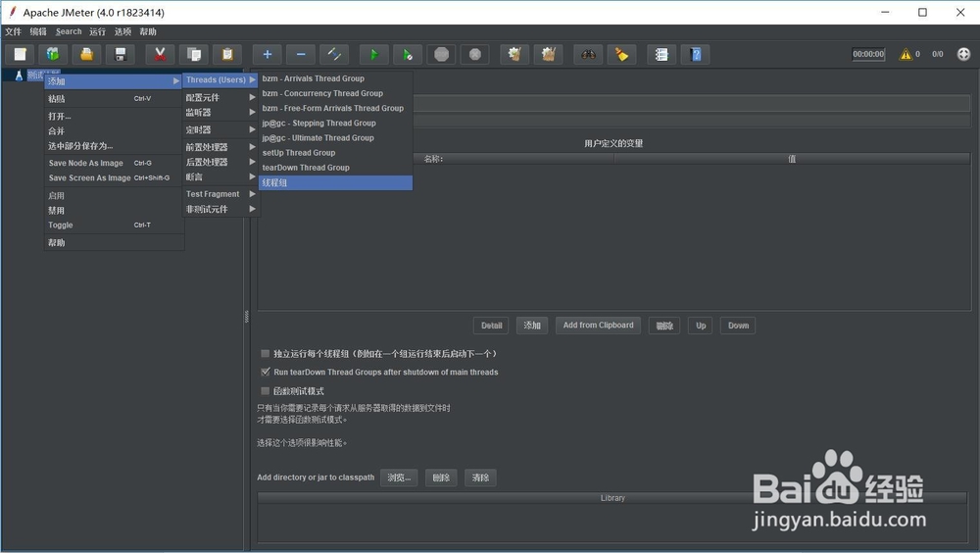Click the Copy toolbar icon

pyautogui.click(x=194, y=55)
